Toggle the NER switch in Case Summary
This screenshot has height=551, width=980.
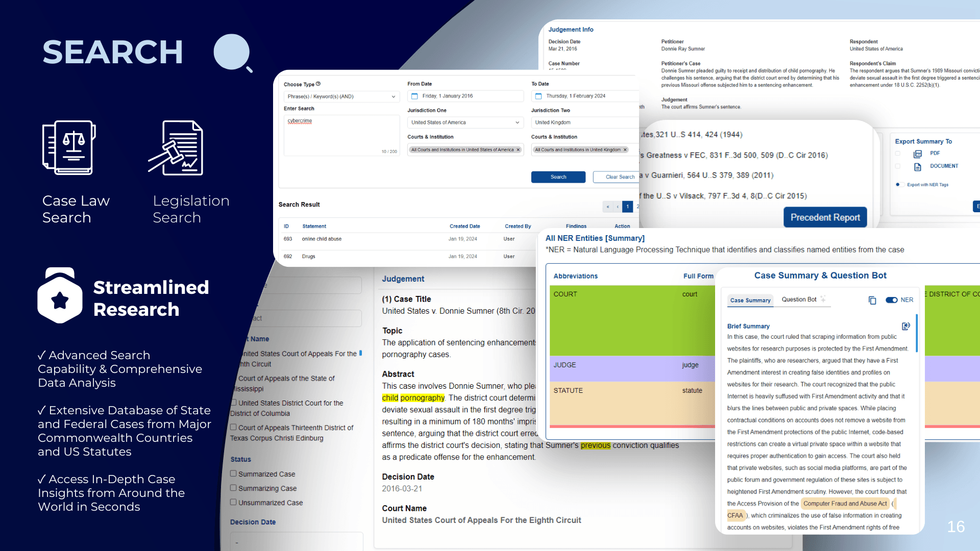click(892, 300)
